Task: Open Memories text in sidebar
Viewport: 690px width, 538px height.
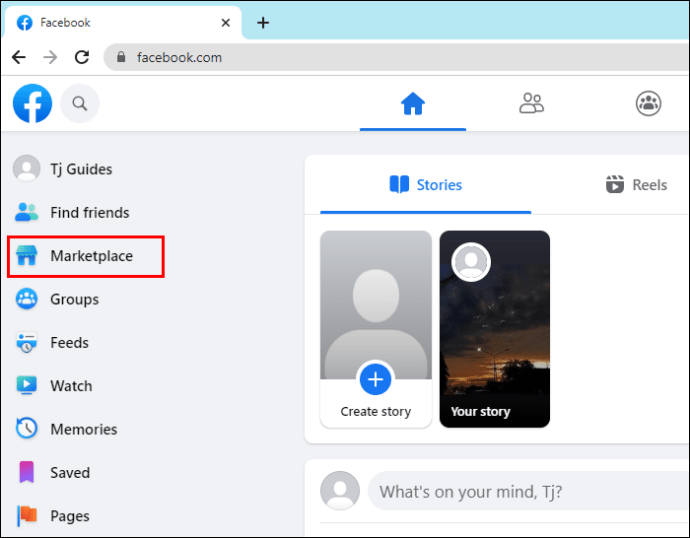Action: coord(84,429)
